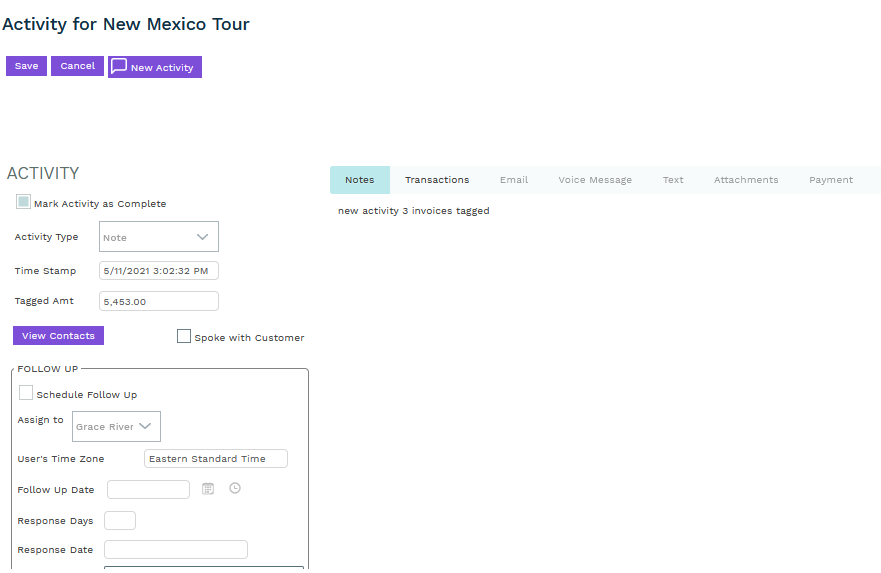Switch to the Transactions tab

pos(437,180)
